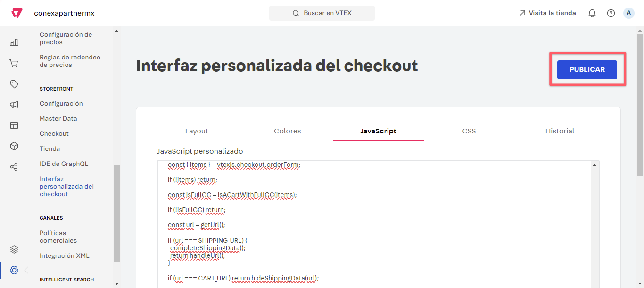Select the storefront layout sidebar icon
Screen dimensions: 644x288
click(x=14, y=125)
